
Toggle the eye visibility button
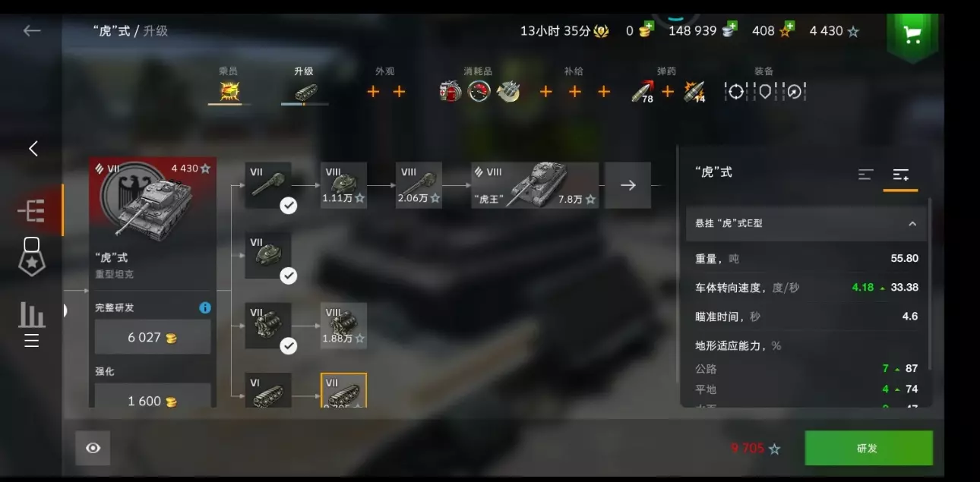point(93,448)
